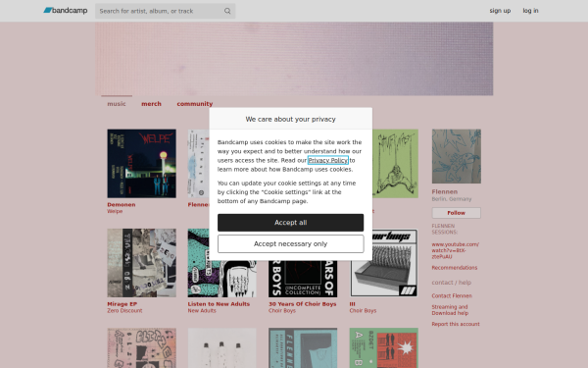
Task: Open the album cover partly hidden beside Demonen
Action: [x=198, y=164]
